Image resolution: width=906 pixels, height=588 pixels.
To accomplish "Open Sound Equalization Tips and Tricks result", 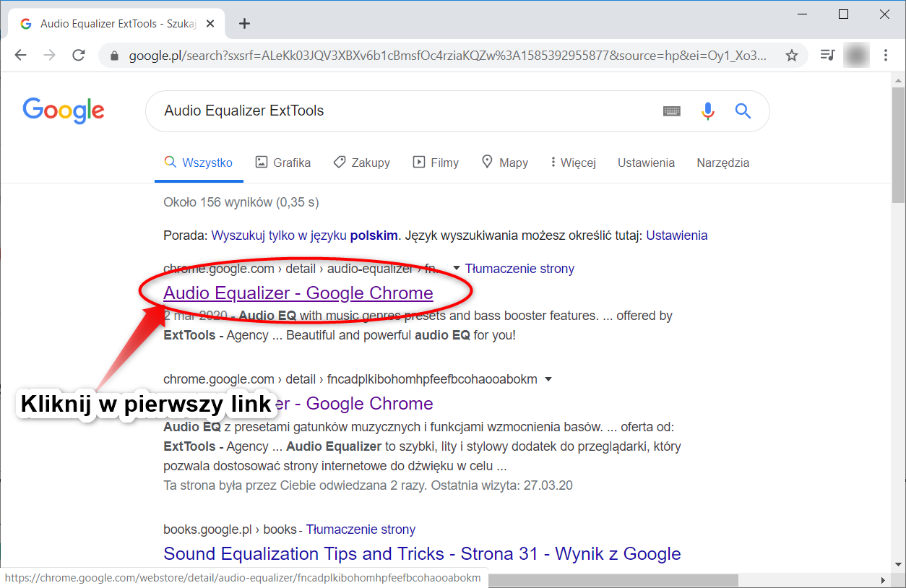I will point(422,554).
